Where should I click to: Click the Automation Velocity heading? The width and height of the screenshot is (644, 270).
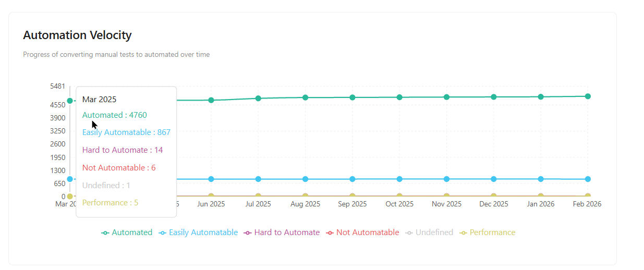coord(77,35)
